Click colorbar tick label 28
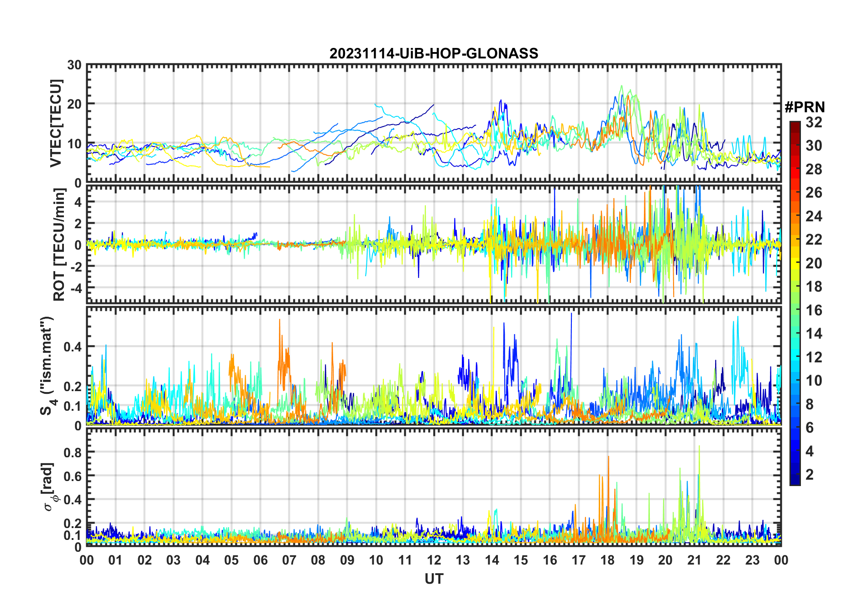Viewport: 868px width, 607px height. [814, 169]
